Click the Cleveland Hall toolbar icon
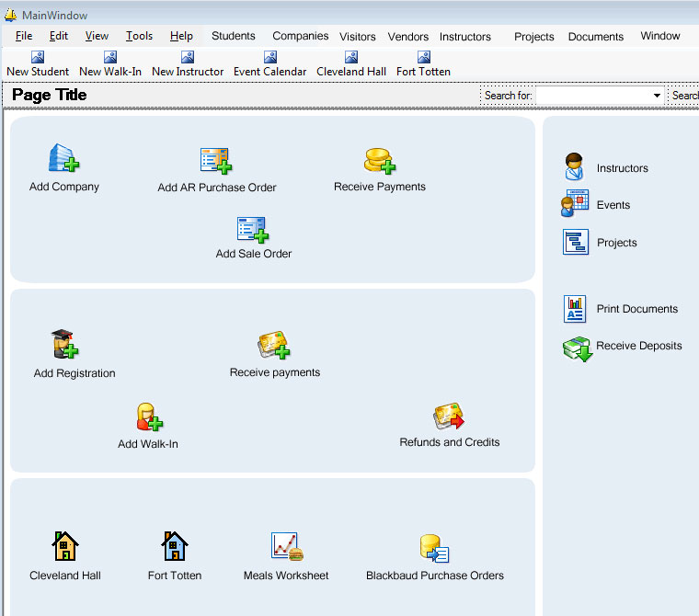The image size is (699, 616). coord(351,57)
